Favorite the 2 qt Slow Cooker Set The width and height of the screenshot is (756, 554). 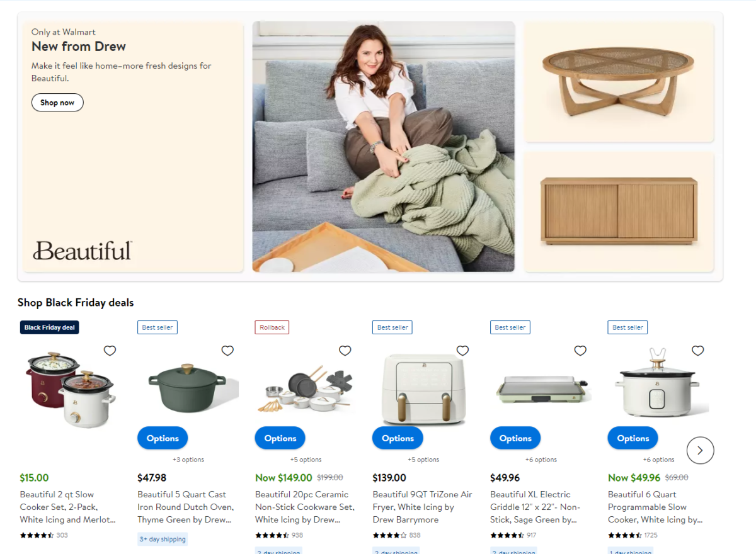click(110, 351)
